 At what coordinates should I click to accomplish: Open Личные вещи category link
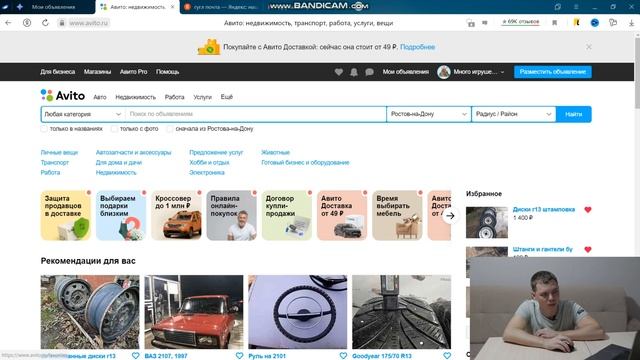pyautogui.click(x=59, y=152)
